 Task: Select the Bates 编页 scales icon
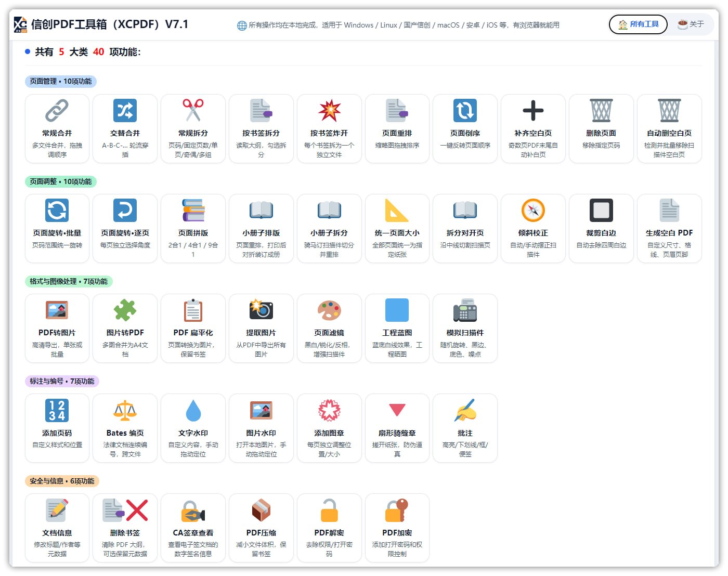tap(125, 410)
